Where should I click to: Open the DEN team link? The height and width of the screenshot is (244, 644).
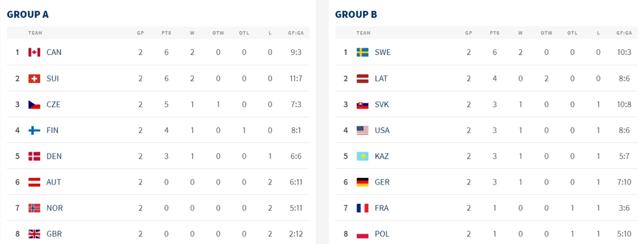tap(54, 156)
